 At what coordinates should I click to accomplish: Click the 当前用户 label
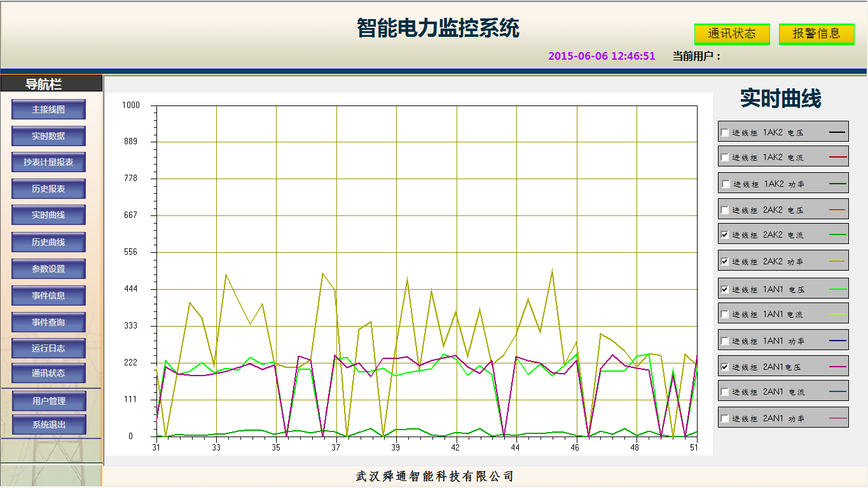(x=696, y=56)
